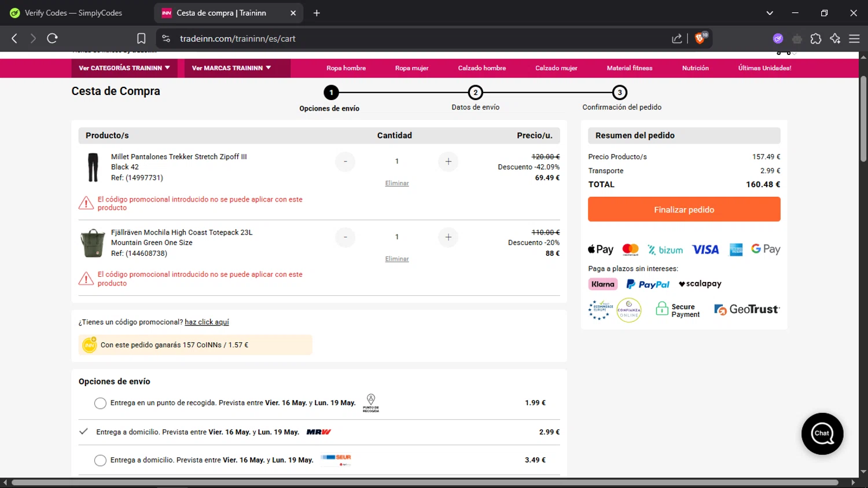Select MRW home delivery 2.99 € option
Image resolution: width=868 pixels, height=488 pixels.
tap(84, 431)
